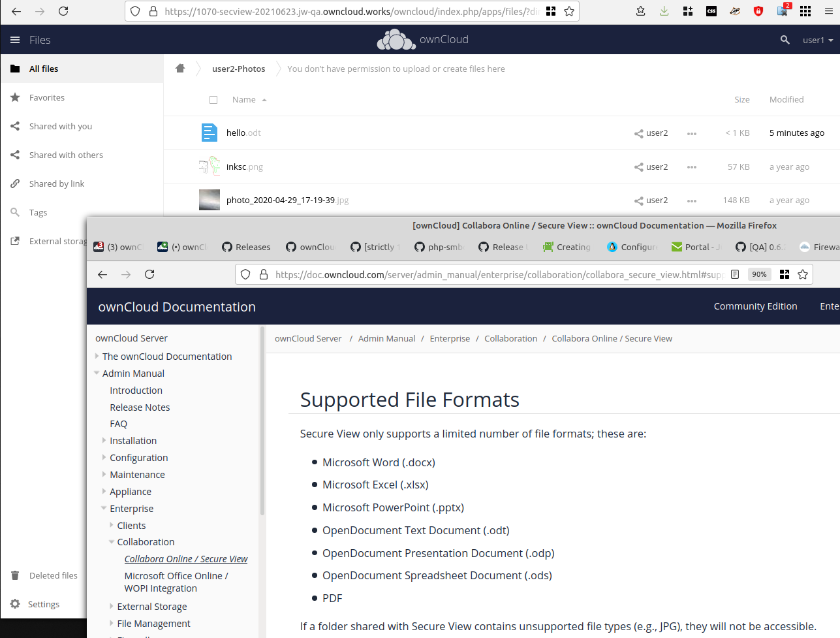Switch to Creating tab in Firefox
The image size is (840, 638).
tap(567, 247)
